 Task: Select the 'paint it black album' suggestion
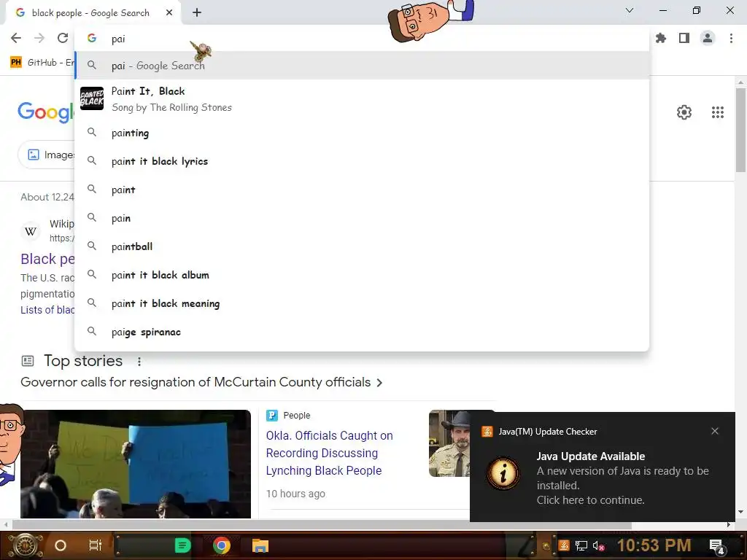pos(362,275)
